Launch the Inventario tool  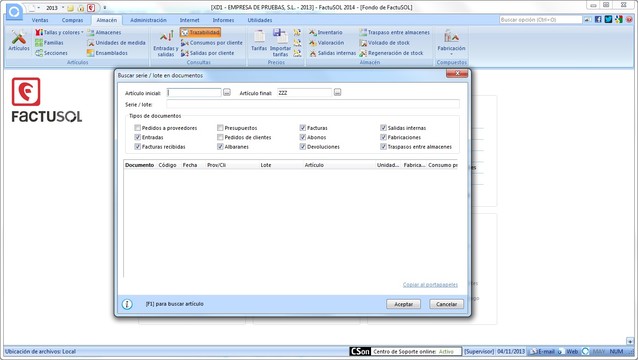coord(326,32)
